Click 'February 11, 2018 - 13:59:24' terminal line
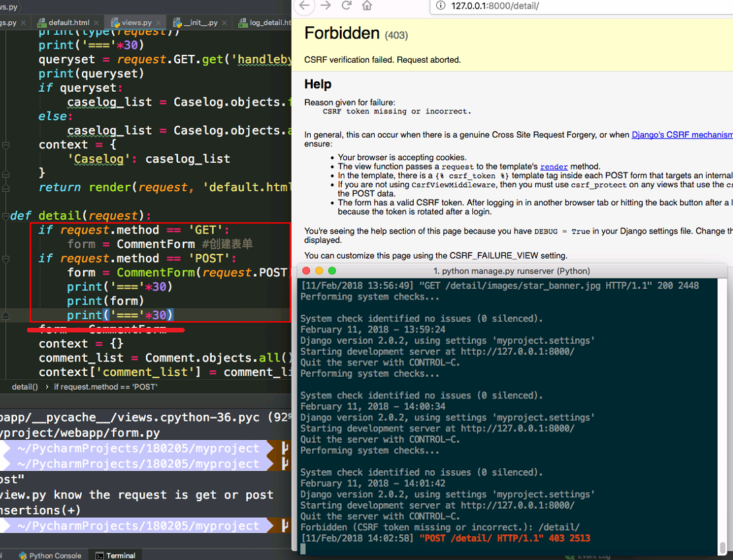The width and height of the screenshot is (733, 560). tap(373, 330)
